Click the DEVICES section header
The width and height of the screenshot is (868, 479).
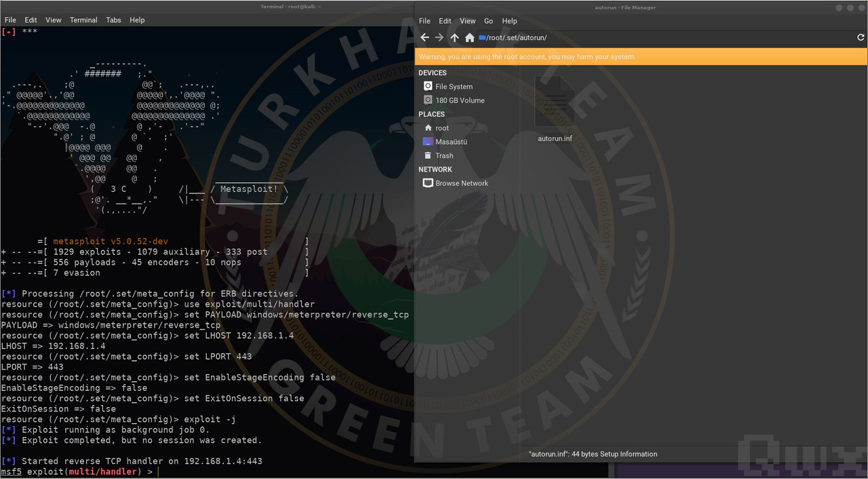[433, 73]
